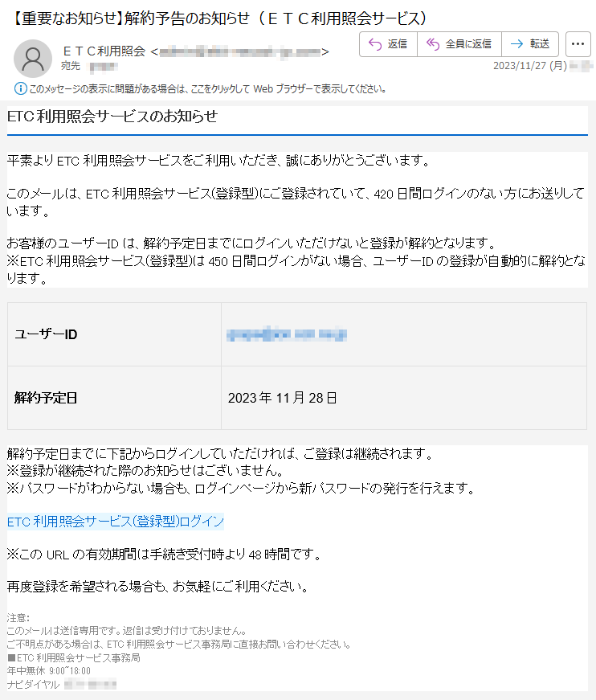Click the email subject line heading
Viewport: 596px width, 700px height.
(218, 18)
